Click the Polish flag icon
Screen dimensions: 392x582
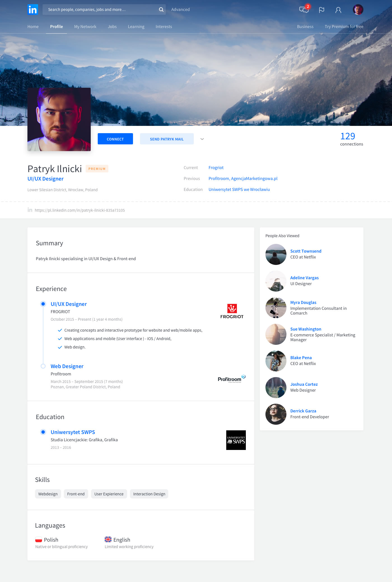pos(39,540)
